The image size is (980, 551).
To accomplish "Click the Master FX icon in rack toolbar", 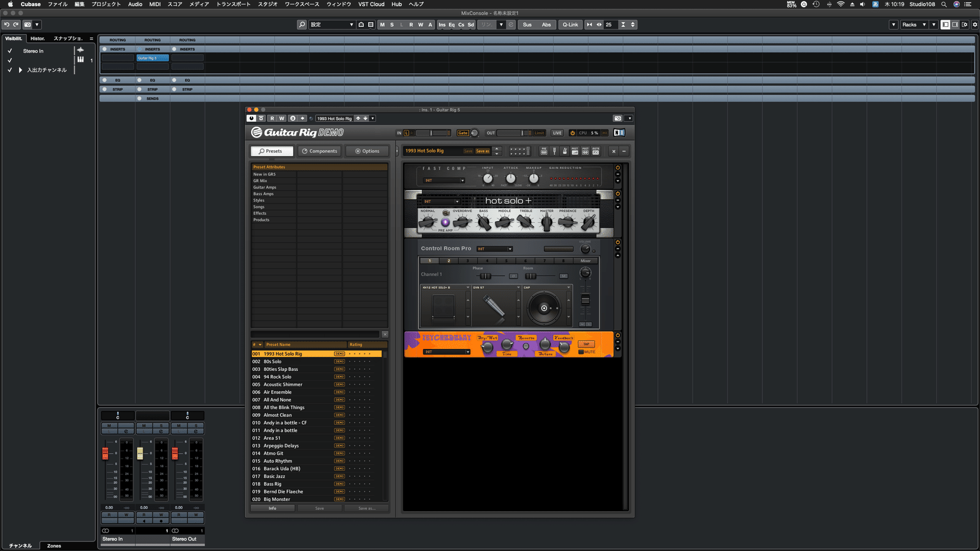I will tap(595, 151).
